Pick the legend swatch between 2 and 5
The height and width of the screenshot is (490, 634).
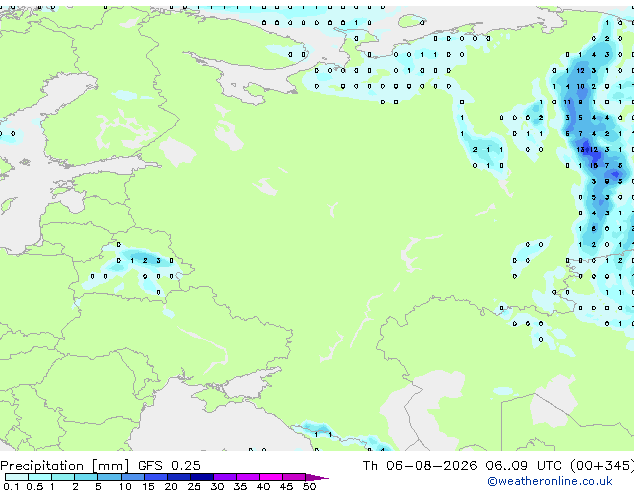point(86,477)
